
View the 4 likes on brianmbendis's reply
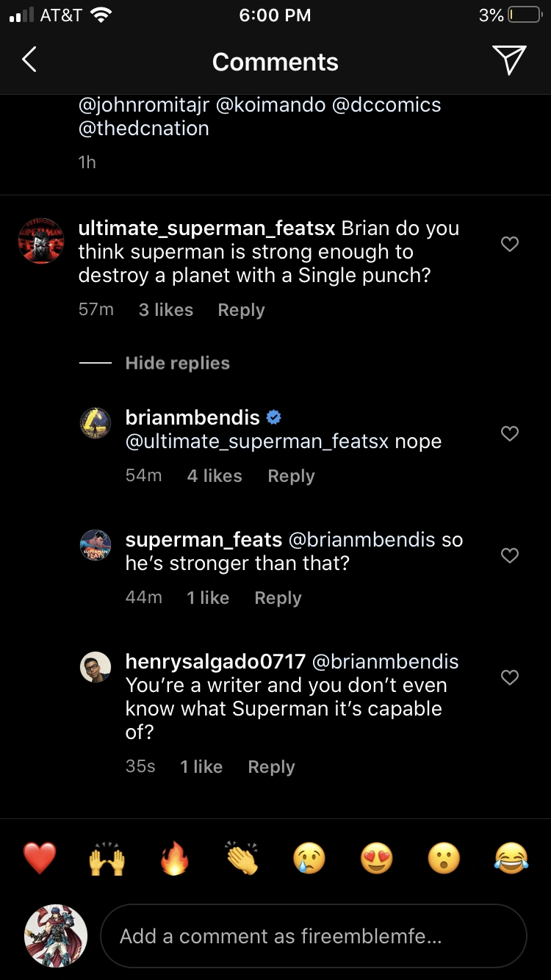point(214,476)
